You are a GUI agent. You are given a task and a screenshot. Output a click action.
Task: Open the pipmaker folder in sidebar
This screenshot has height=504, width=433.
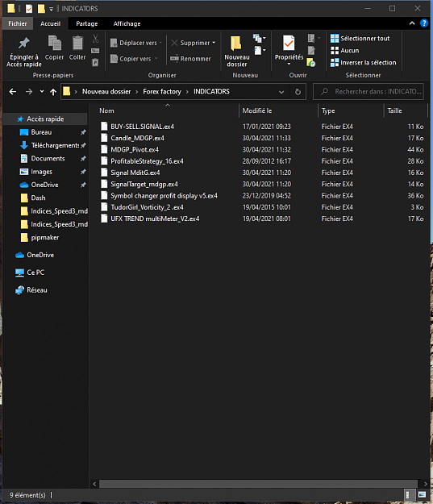(x=45, y=238)
